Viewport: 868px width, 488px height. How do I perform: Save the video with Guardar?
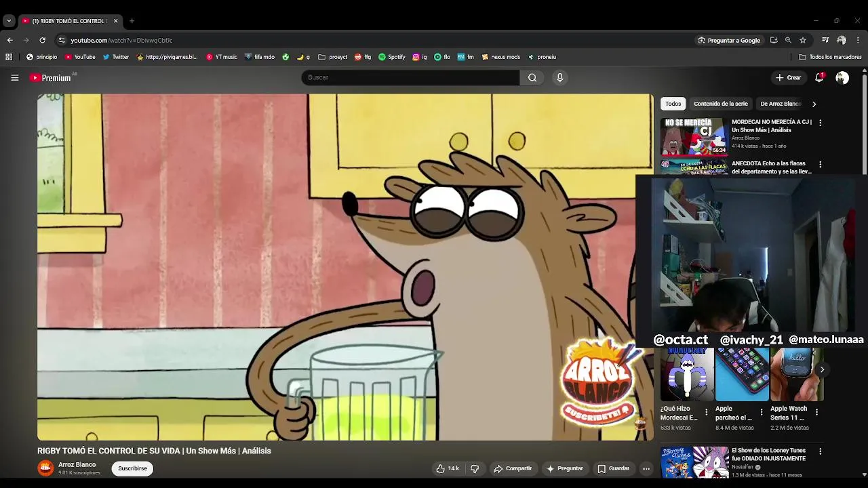(x=613, y=468)
